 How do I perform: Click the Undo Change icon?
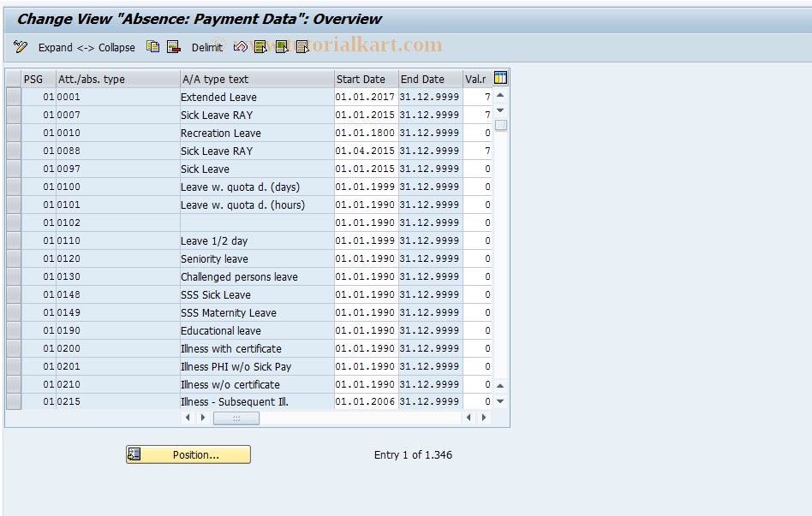tap(241, 47)
